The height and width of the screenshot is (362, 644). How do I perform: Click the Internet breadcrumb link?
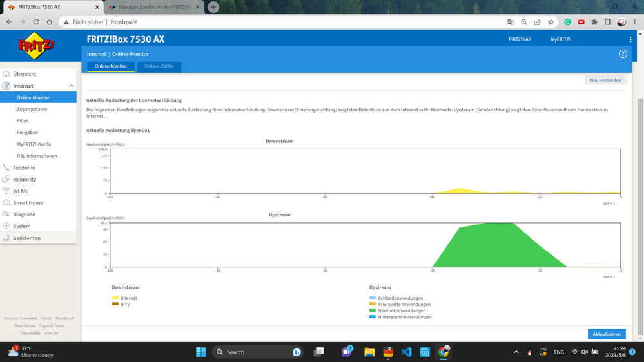(96, 54)
